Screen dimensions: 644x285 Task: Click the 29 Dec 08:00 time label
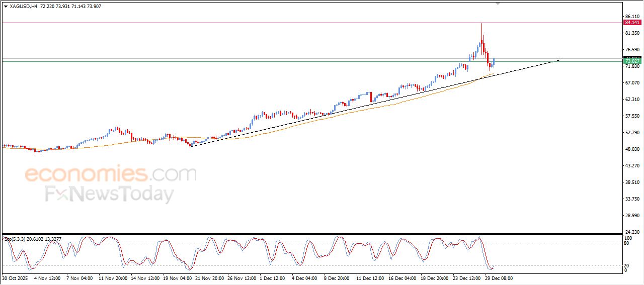(x=499, y=277)
